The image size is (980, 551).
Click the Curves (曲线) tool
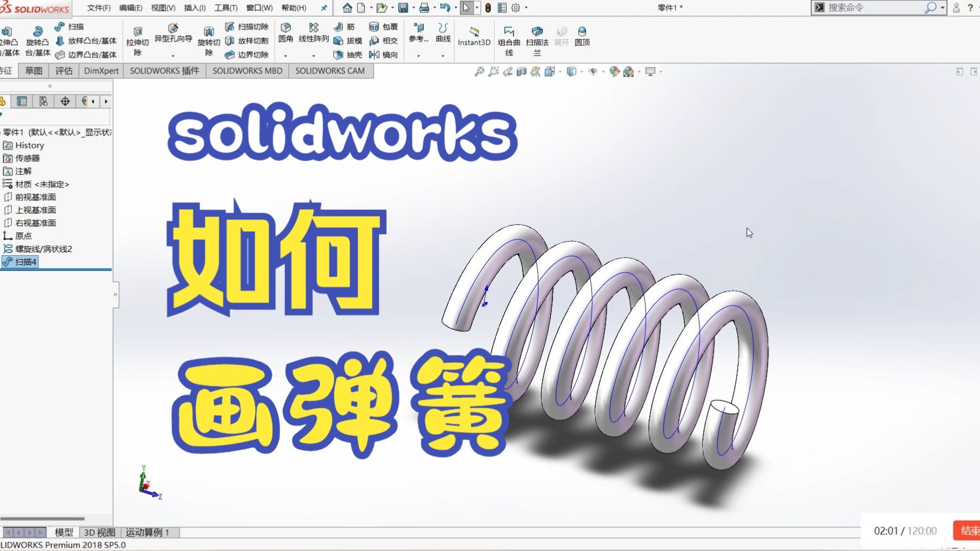click(x=443, y=33)
